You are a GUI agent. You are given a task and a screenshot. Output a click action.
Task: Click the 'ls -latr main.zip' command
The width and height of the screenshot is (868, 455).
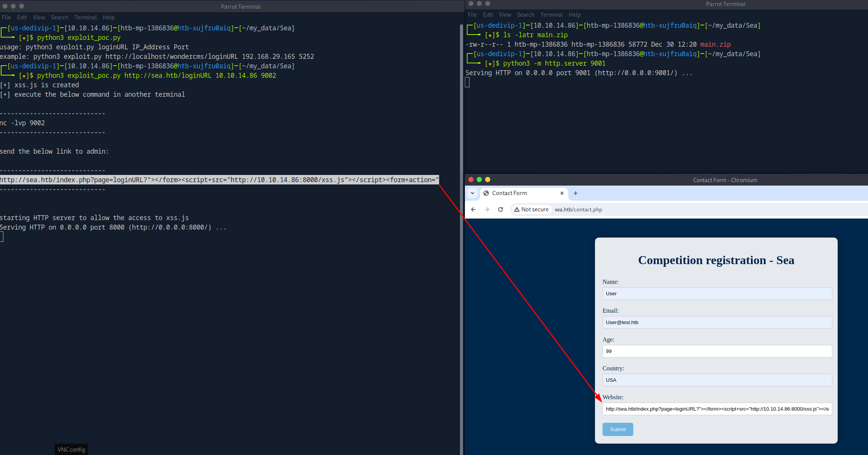tap(535, 35)
